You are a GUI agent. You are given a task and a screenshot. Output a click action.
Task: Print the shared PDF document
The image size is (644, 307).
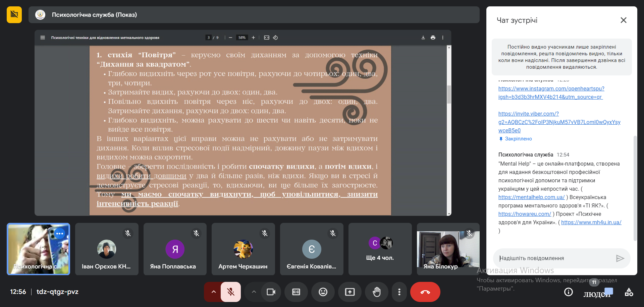(433, 38)
